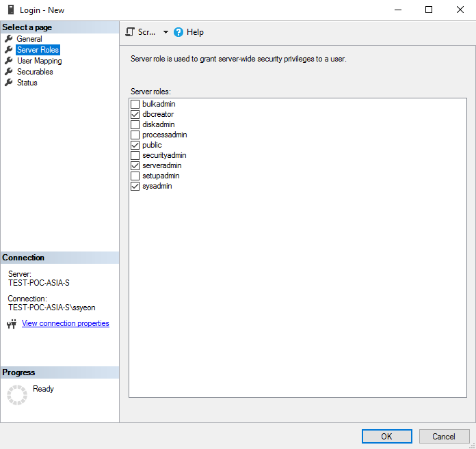Click wrench icon beside General
Viewport: 476px width, 449px height.
8,38
